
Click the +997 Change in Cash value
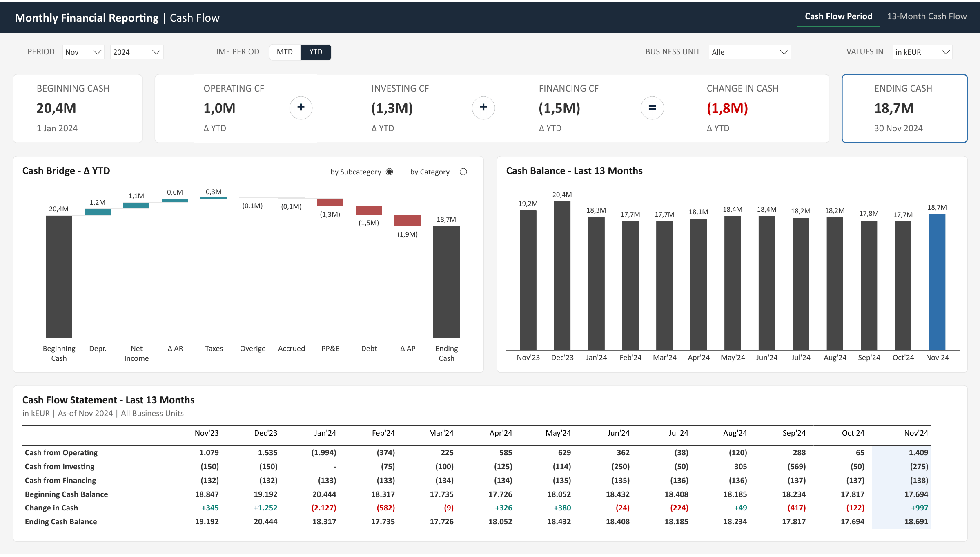[920, 508]
